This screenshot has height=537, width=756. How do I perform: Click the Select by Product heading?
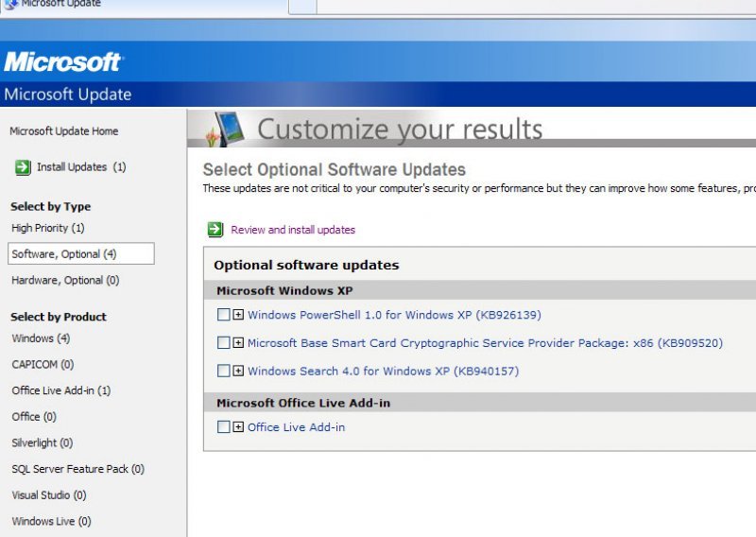(x=59, y=317)
